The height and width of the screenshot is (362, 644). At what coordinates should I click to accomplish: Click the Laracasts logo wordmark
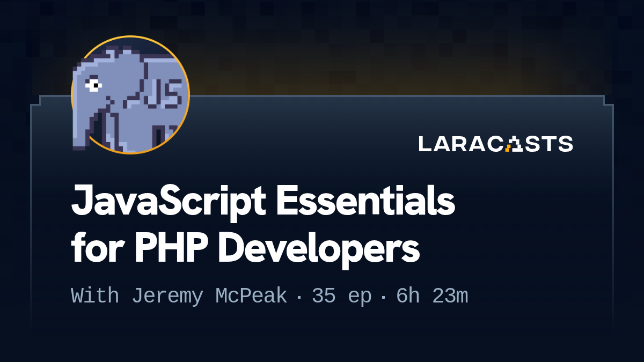[495, 144]
